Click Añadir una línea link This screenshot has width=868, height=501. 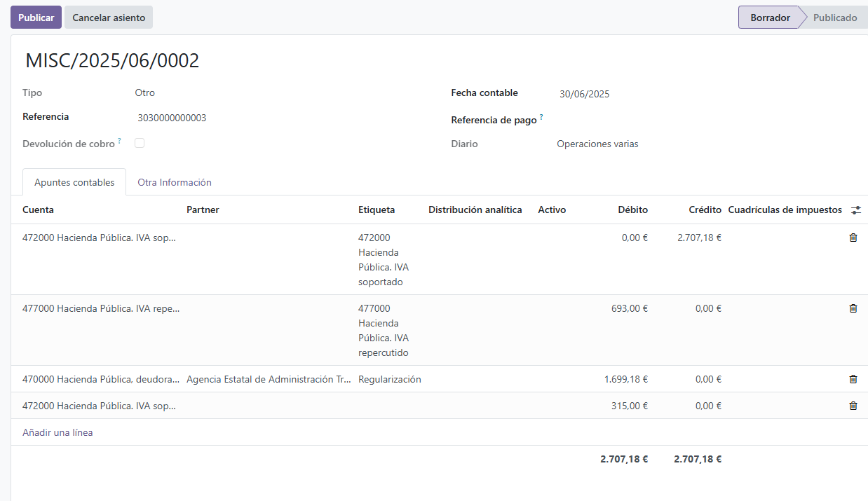coord(57,432)
